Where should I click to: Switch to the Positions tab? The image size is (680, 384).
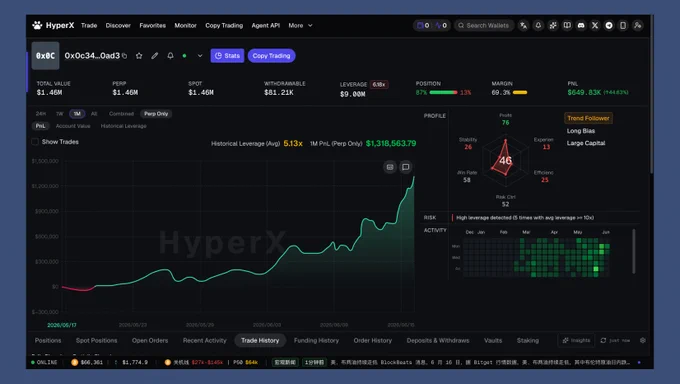click(48, 341)
